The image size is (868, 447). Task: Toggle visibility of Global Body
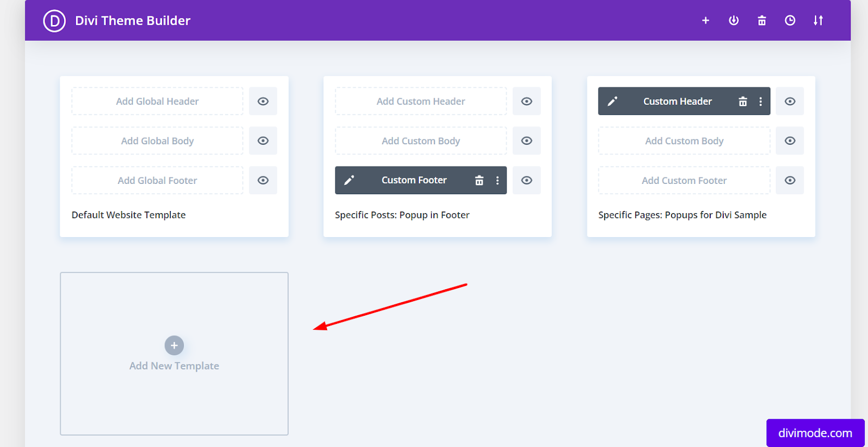263,141
